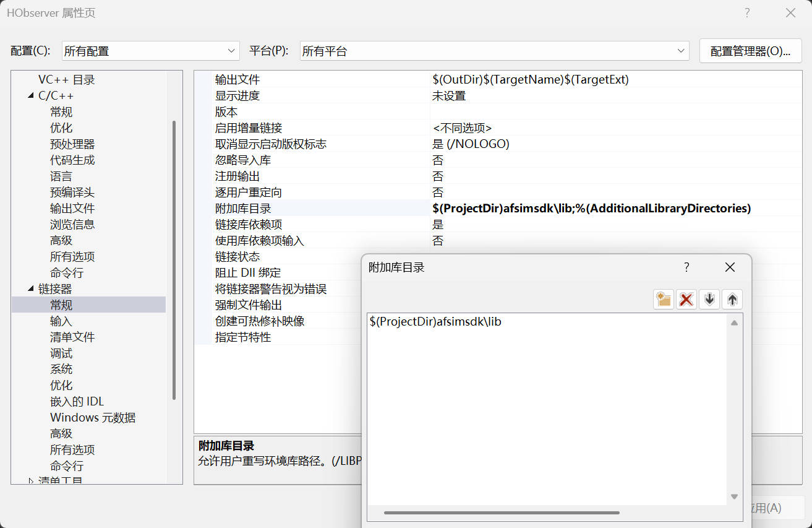Click the left tree panel vertical scrollbar
Viewport: 812px width, 528px height.
(x=174, y=260)
